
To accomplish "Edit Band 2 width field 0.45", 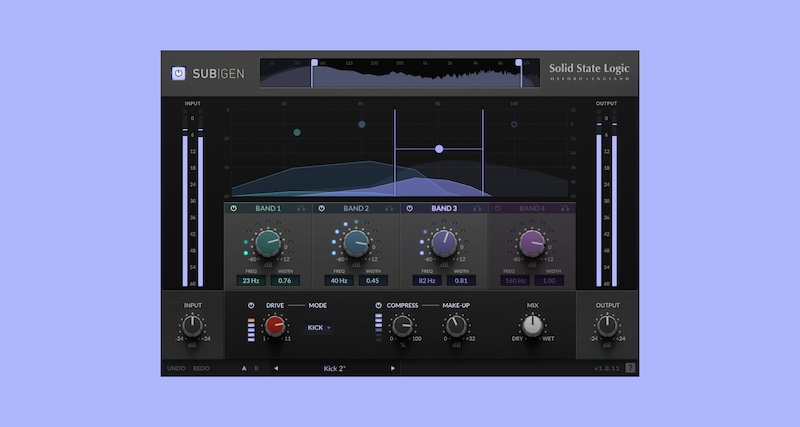I will pos(373,281).
